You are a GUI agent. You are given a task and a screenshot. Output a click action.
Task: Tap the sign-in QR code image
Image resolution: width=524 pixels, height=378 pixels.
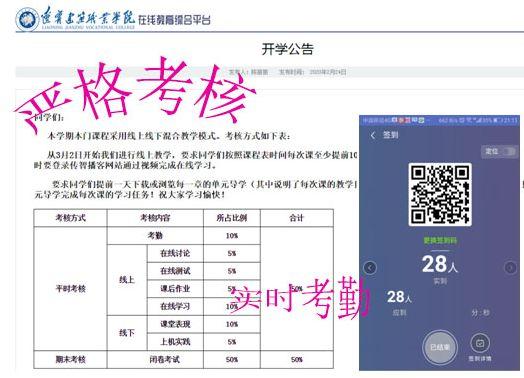440,194
